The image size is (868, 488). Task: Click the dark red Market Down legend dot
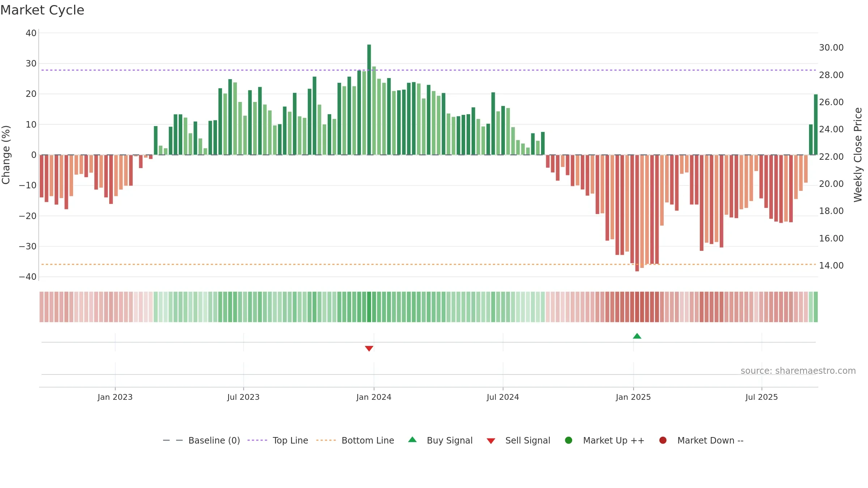pos(663,440)
